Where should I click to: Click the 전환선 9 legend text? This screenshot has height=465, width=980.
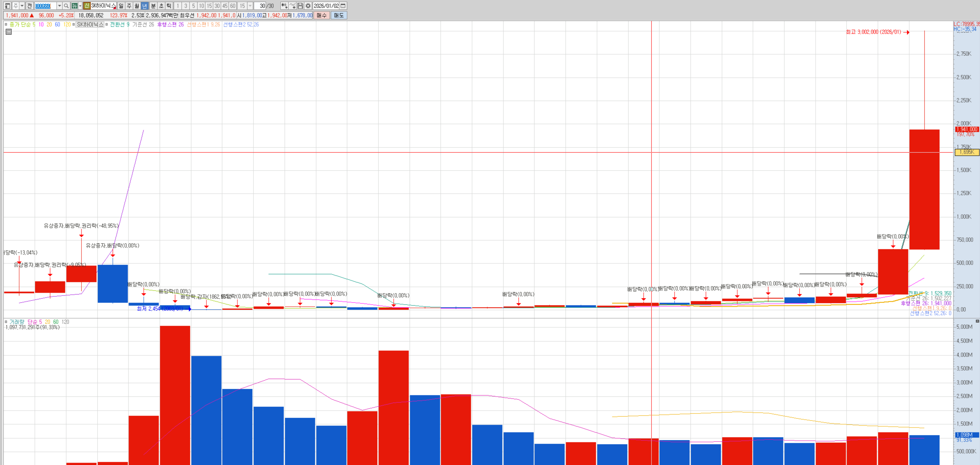(120, 24)
